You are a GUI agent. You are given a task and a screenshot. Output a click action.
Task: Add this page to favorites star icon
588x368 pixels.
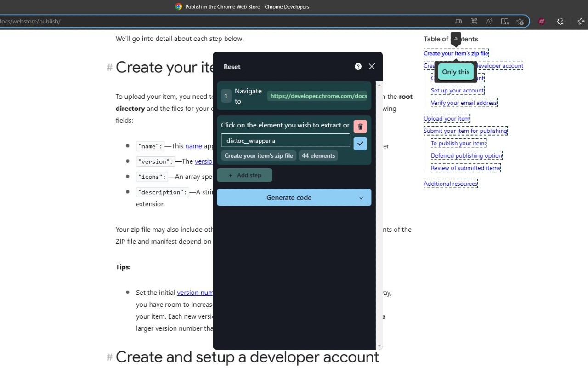click(520, 21)
